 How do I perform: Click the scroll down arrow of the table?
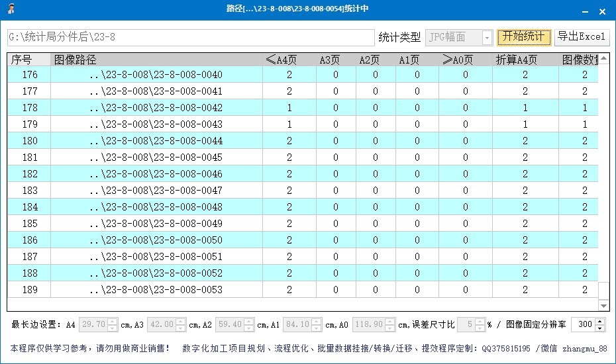point(603,305)
